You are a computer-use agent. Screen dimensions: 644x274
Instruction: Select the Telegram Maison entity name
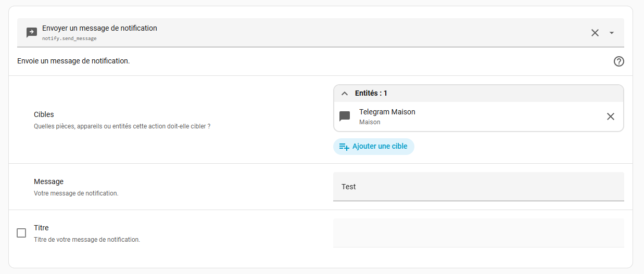coord(387,112)
